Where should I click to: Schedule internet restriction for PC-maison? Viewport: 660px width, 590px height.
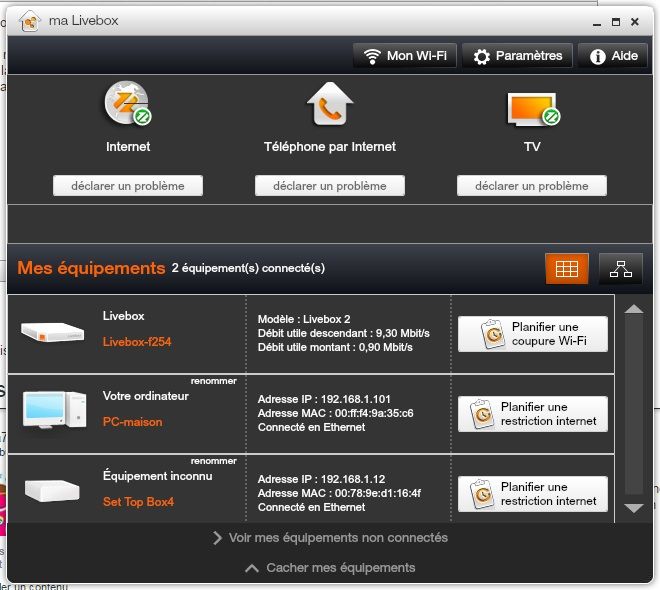point(533,414)
